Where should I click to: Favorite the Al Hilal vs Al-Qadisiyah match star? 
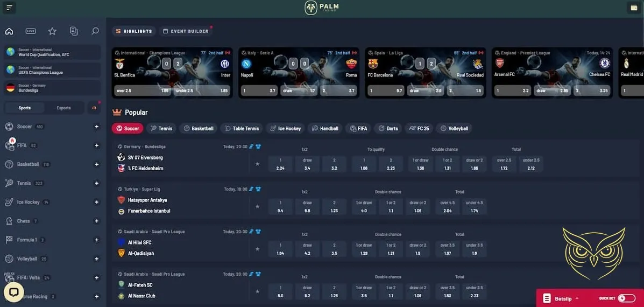point(257,249)
